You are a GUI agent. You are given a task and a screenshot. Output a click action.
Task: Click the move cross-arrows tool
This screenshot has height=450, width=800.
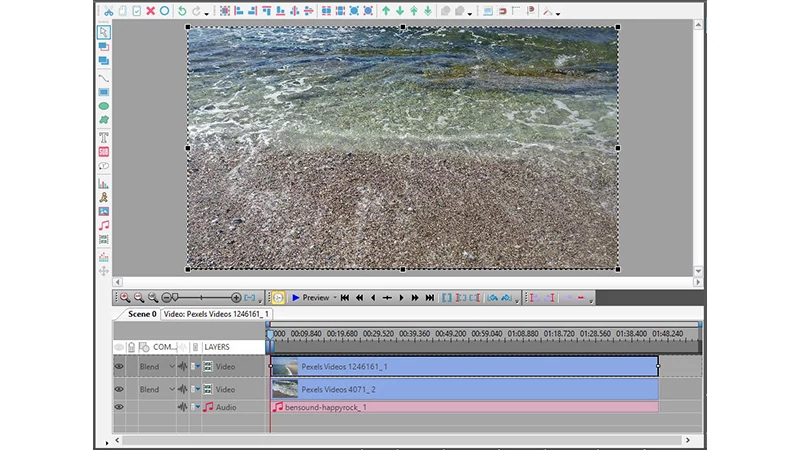click(x=104, y=271)
